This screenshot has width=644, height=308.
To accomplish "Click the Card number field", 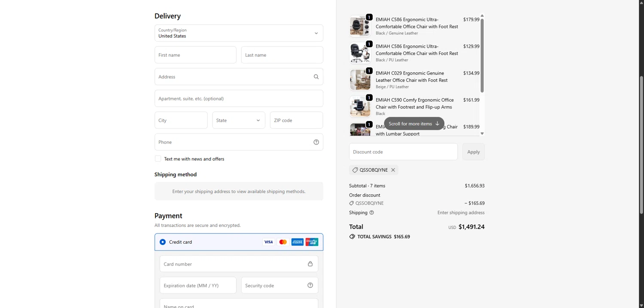I will click(239, 264).
